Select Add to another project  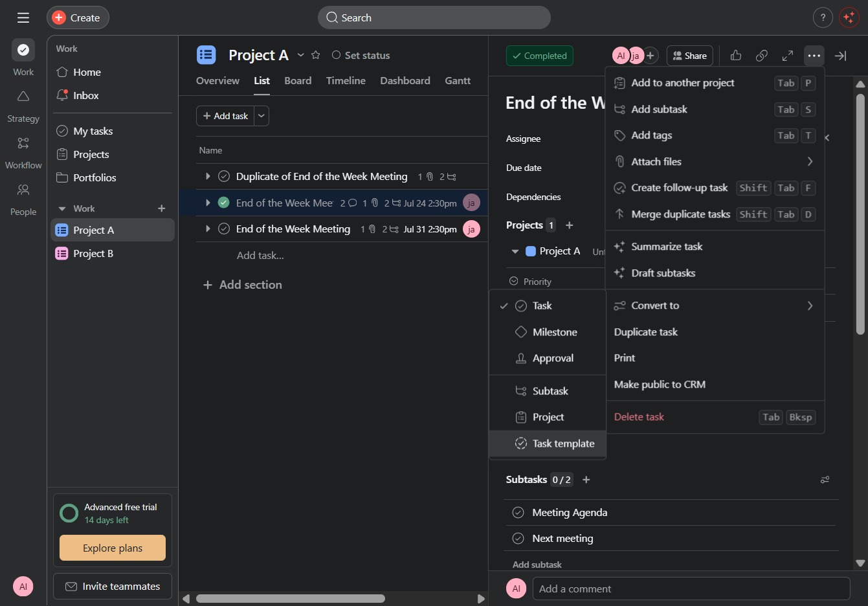(x=715, y=83)
